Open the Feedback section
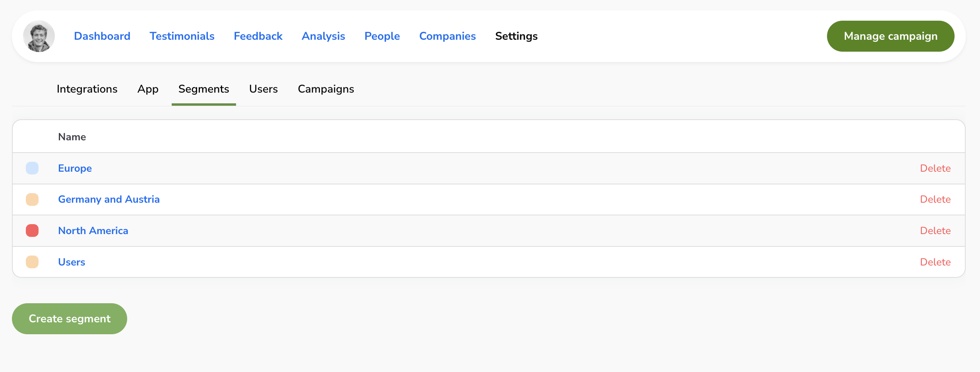Screen dimensions: 980x372 [258, 36]
